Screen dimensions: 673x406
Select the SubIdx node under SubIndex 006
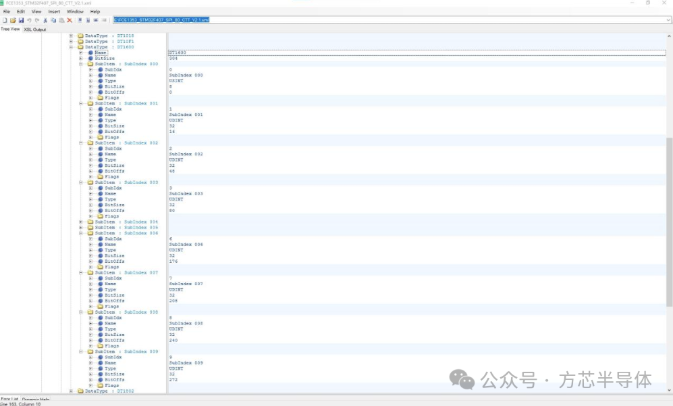click(113, 239)
